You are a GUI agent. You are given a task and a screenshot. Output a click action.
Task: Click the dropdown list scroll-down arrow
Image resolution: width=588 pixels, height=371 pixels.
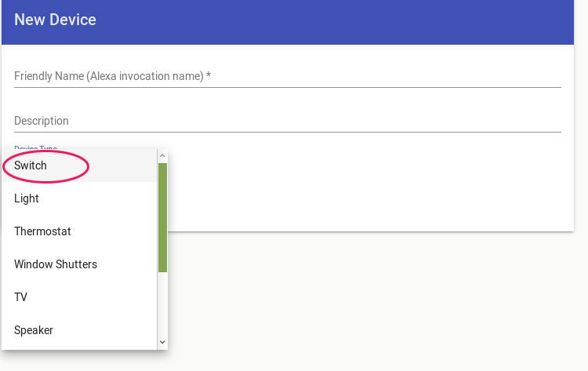click(162, 342)
